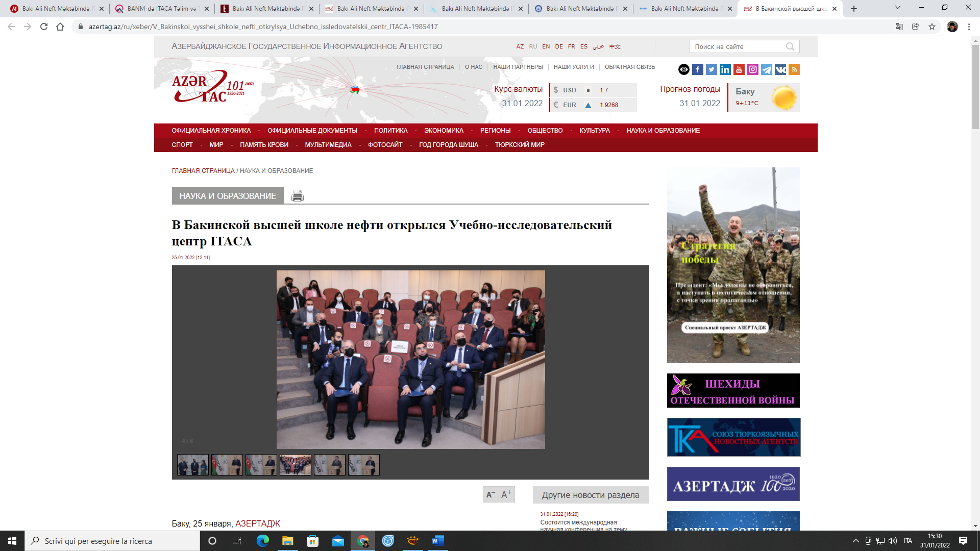Click the vertical page scrollbar thumb
This screenshot has height=551, width=980.
[975, 87]
